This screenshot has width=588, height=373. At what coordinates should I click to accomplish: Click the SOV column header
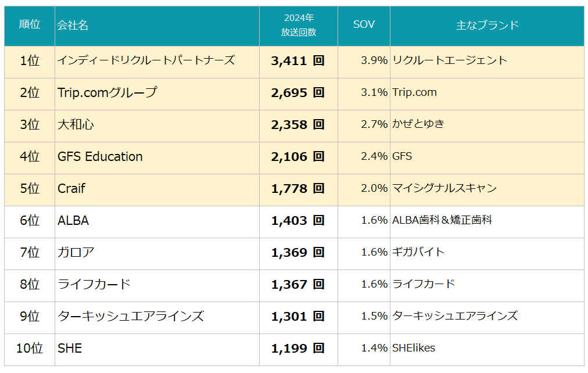pyautogui.click(x=364, y=24)
